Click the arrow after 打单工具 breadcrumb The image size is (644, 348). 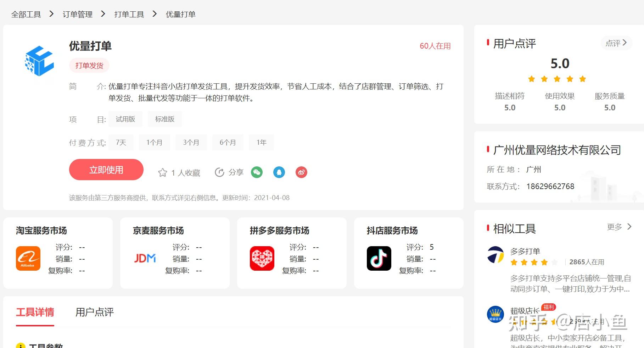coord(155,14)
